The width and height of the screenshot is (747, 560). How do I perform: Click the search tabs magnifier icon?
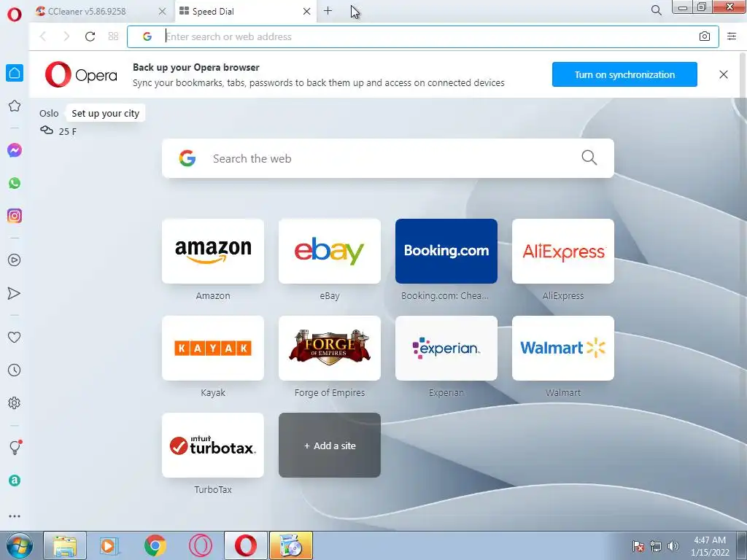coord(656,10)
